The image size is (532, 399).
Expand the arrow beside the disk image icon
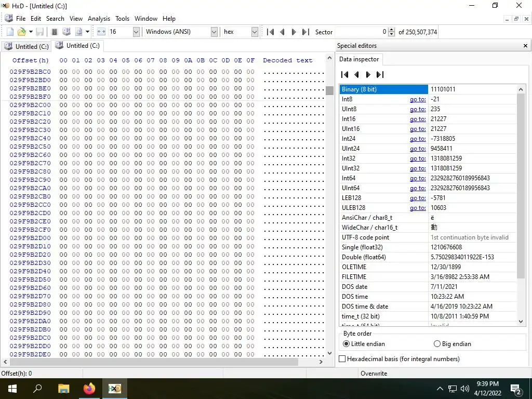click(87, 32)
